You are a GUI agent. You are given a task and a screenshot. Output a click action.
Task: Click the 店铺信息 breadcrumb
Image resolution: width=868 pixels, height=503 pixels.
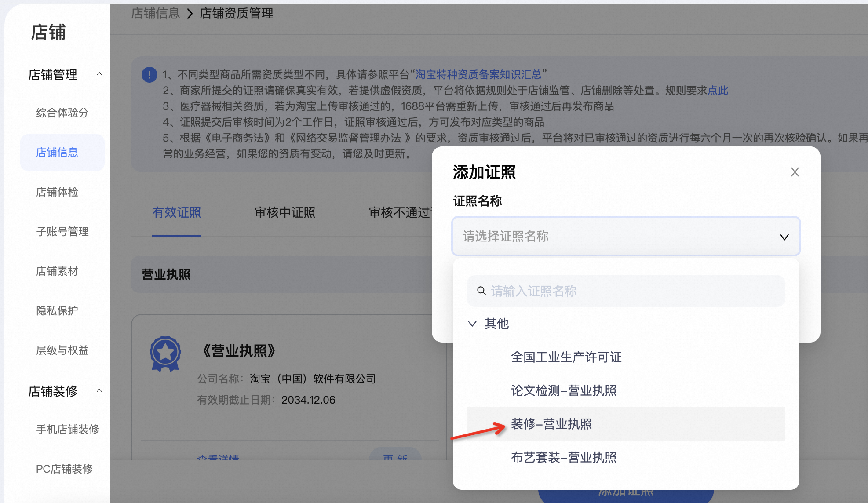tap(156, 14)
